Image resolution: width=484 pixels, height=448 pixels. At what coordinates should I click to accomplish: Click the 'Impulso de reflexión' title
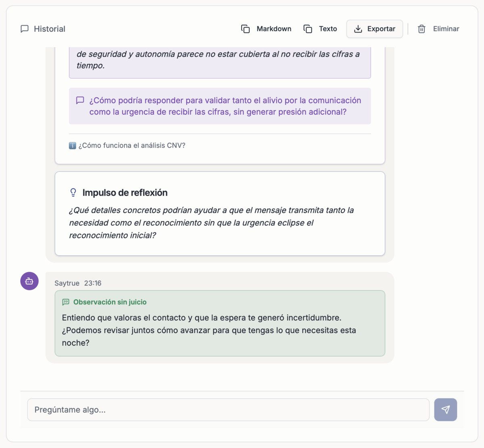[x=125, y=193]
